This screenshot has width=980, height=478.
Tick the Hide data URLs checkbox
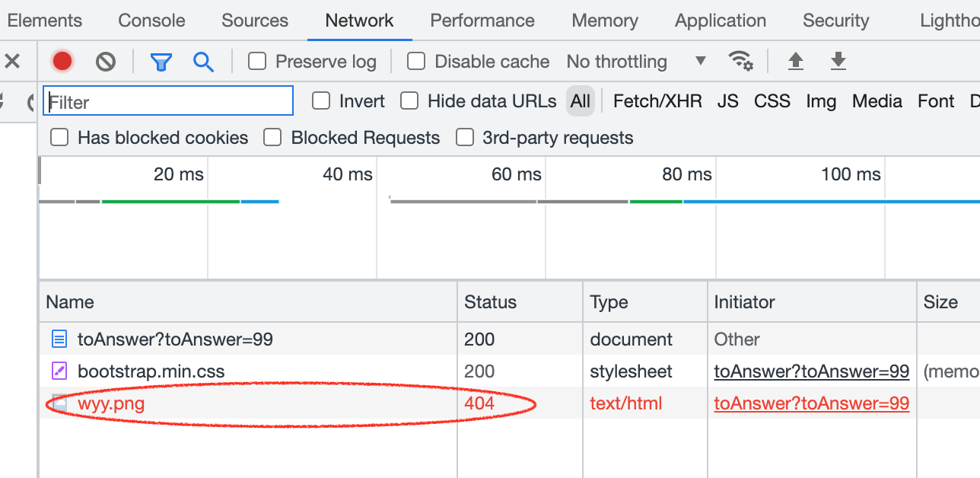click(x=409, y=100)
